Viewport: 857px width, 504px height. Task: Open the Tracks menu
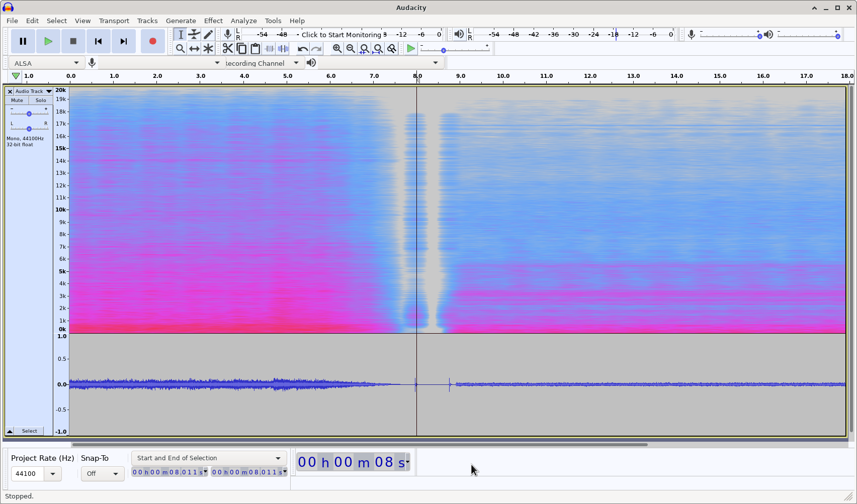(x=147, y=21)
